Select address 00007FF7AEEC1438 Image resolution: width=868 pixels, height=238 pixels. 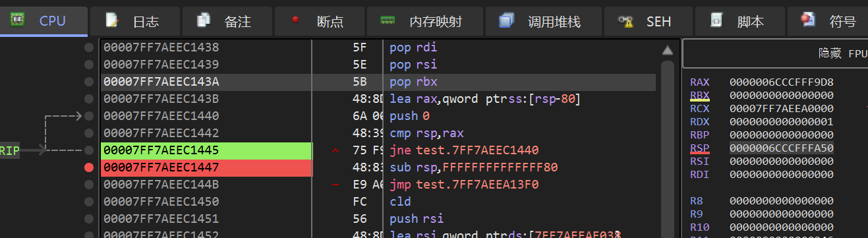pyautogui.click(x=161, y=47)
